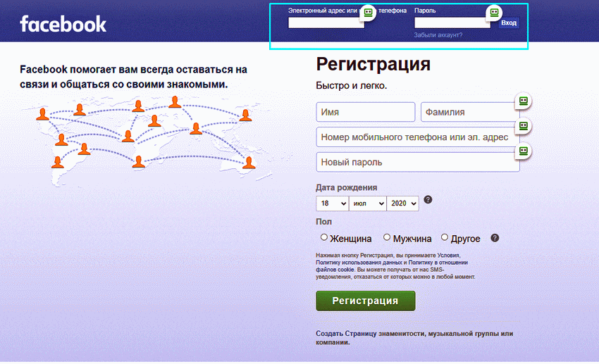
Task: Open help icon next to gender options
Action: pyautogui.click(x=495, y=238)
